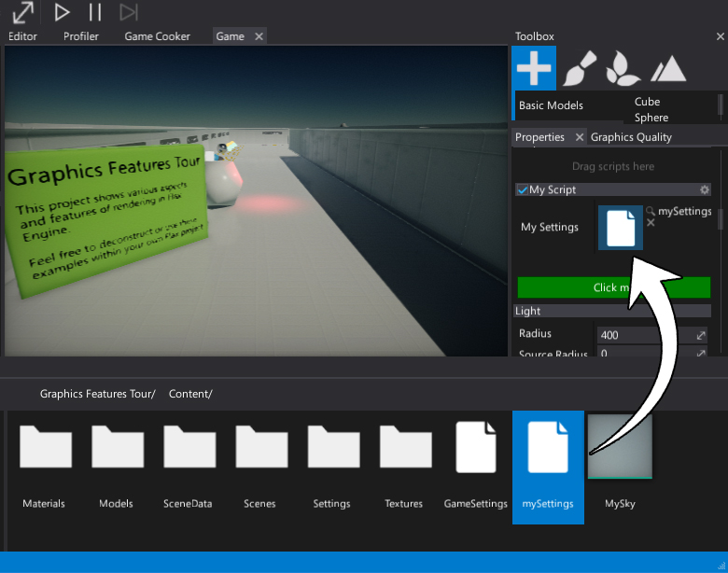This screenshot has height=573, width=728.
Task: Select the Paint brush tool in Toolbox
Action: pyautogui.click(x=579, y=68)
